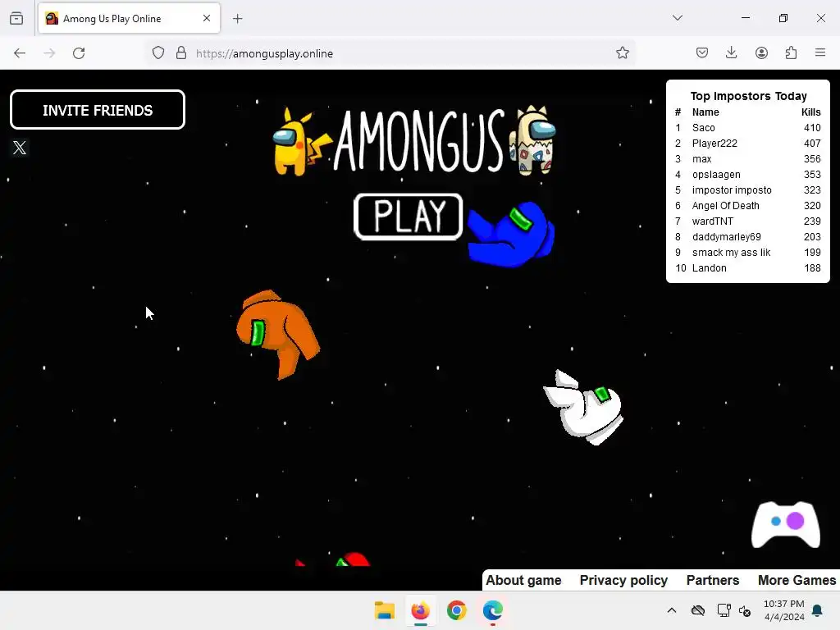Select the Among Us Play Online tab
Image resolution: width=840 pixels, height=630 pixels.
click(129, 18)
